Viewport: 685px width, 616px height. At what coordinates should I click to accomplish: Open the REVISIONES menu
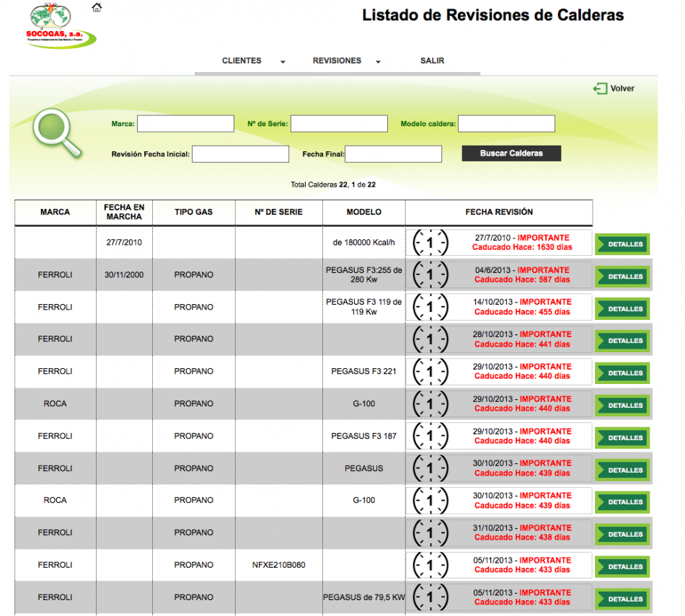pyautogui.click(x=337, y=61)
